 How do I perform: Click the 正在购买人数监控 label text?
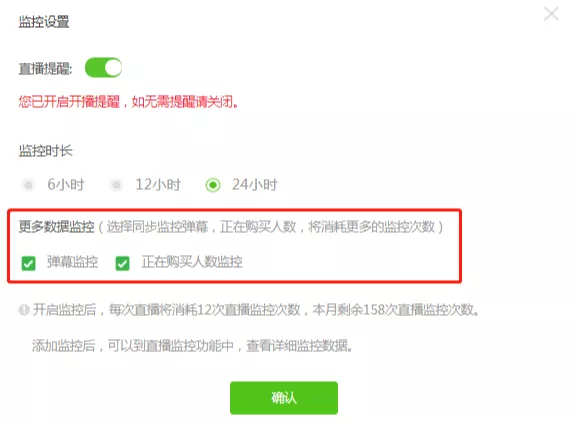click(192, 262)
